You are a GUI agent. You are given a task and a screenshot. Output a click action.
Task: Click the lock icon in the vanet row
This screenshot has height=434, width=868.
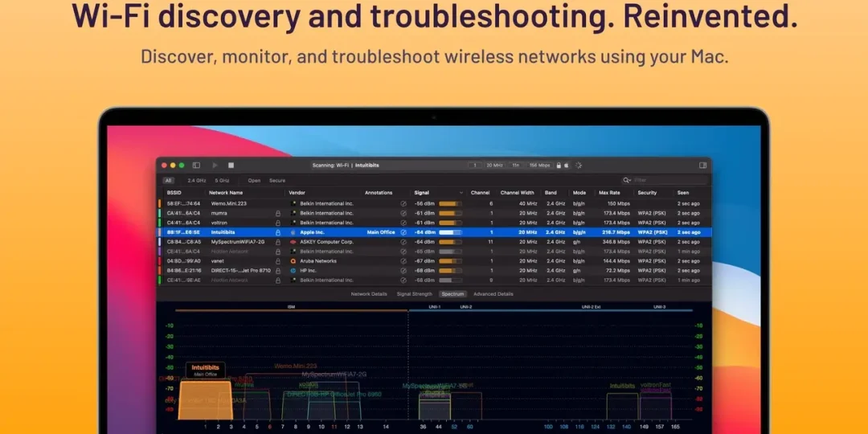coord(278,260)
